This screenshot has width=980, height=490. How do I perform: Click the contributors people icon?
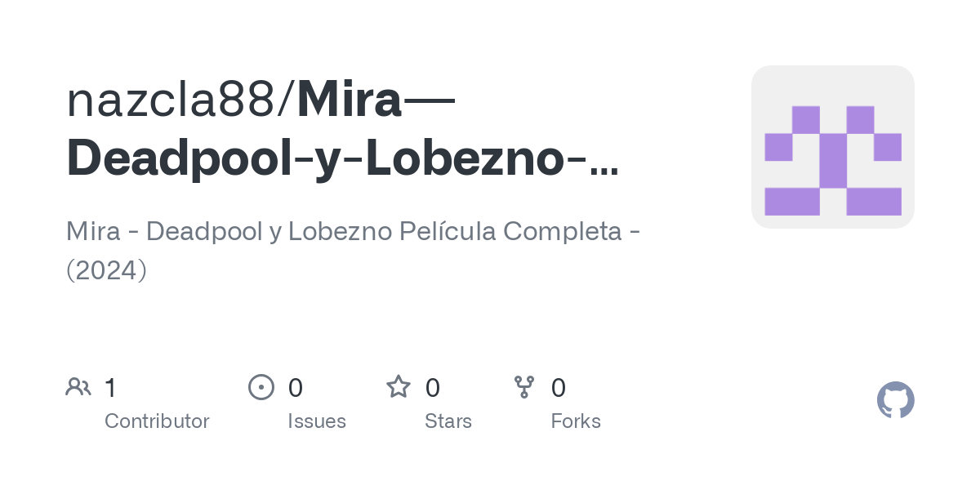pyautogui.click(x=78, y=386)
